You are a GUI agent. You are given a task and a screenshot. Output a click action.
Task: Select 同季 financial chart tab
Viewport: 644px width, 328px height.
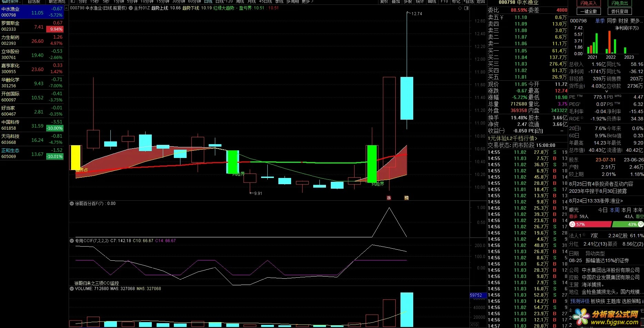click(x=612, y=21)
